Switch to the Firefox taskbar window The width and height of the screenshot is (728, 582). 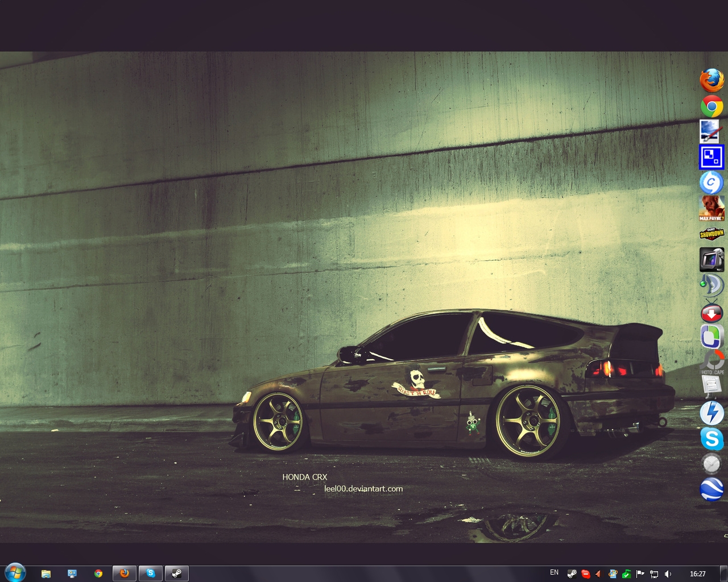click(125, 573)
